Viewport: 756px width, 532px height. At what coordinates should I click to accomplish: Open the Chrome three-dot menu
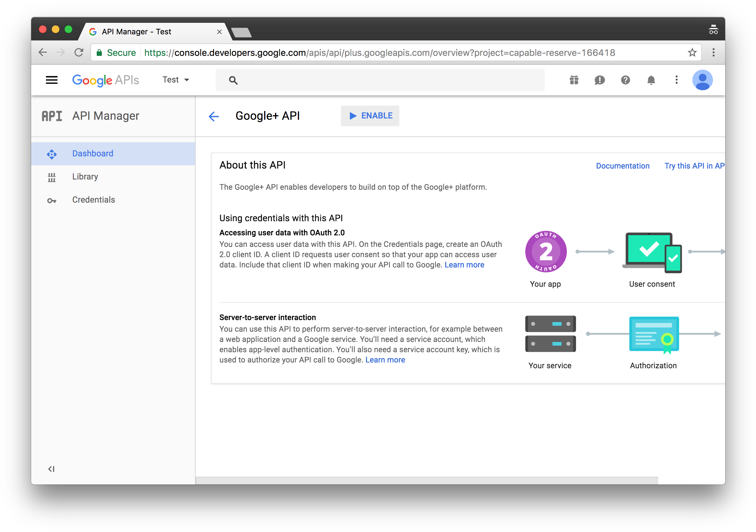tap(713, 52)
